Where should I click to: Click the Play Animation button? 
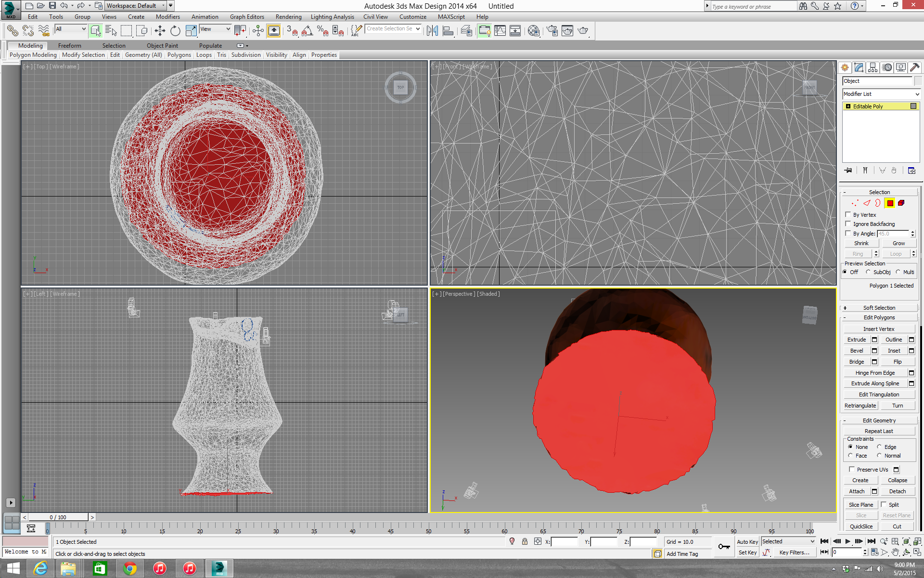[847, 541]
